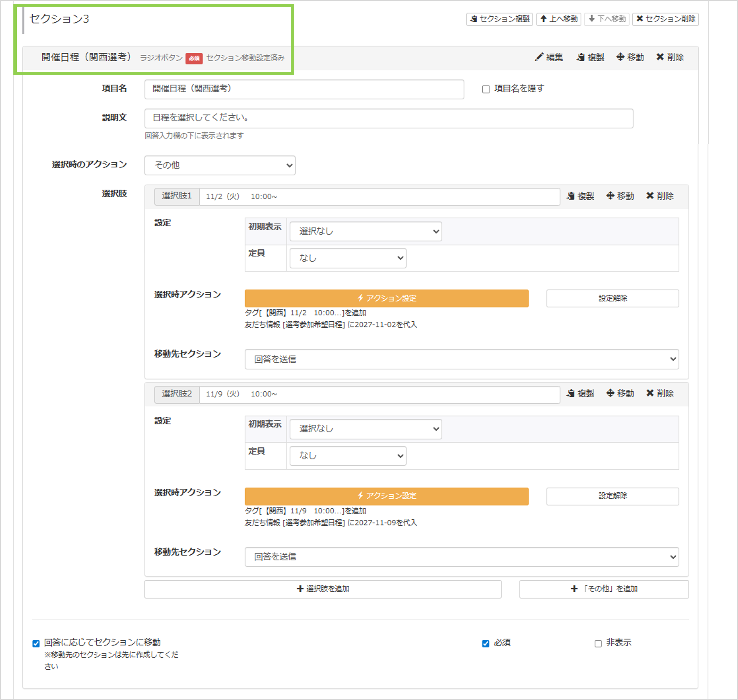This screenshot has height=700, width=738.
Task: Click the 「その他」を追加 button
Action: click(604, 589)
